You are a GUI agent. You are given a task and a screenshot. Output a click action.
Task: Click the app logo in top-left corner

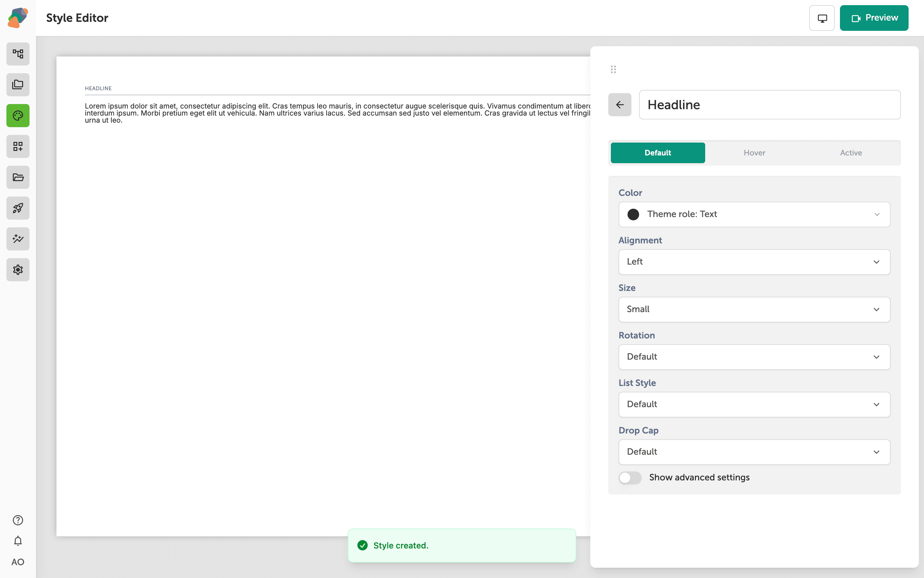(x=18, y=18)
